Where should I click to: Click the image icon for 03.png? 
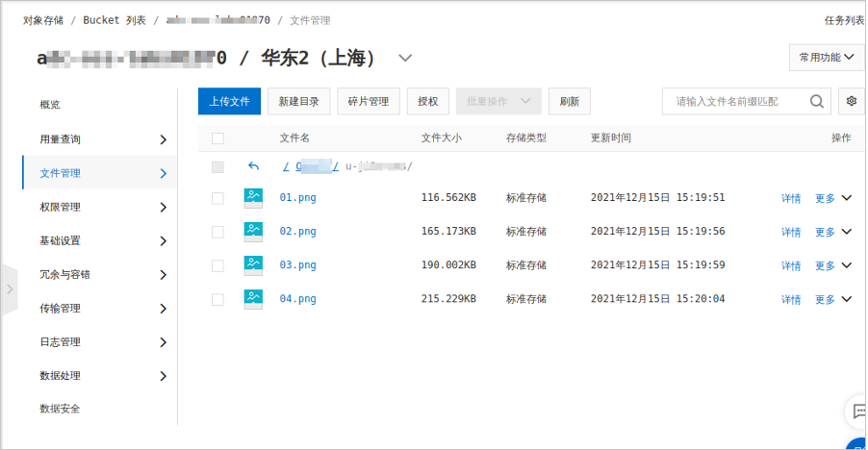click(253, 265)
